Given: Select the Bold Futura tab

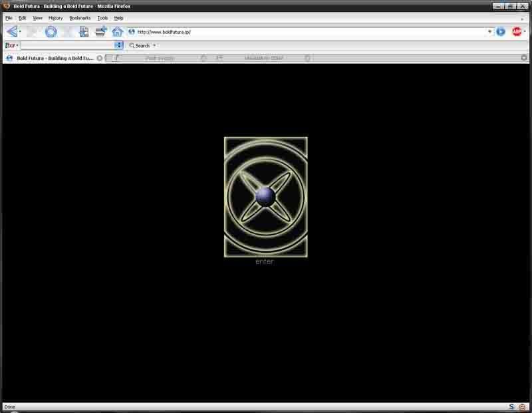Looking at the screenshot, I should coord(53,58).
